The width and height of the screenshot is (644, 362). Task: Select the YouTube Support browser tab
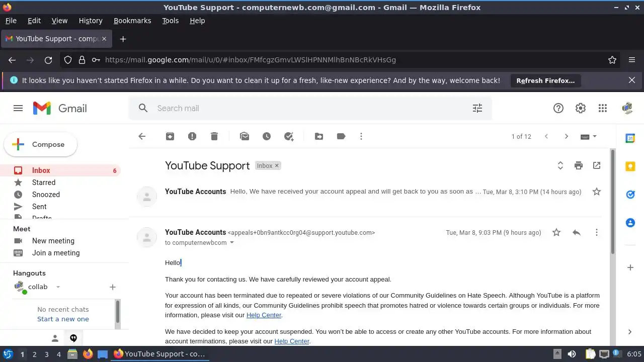56,39
